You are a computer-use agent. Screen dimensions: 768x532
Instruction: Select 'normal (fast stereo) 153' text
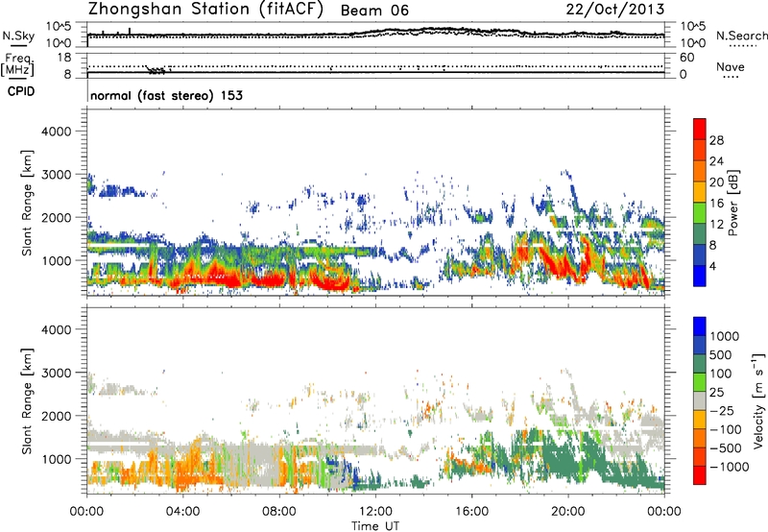[166, 95]
